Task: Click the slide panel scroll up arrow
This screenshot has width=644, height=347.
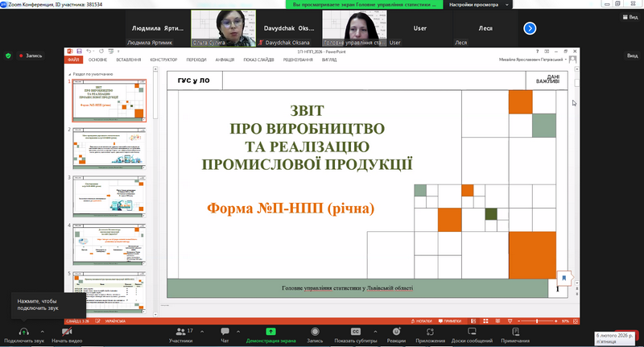Action: click(155, 69)
